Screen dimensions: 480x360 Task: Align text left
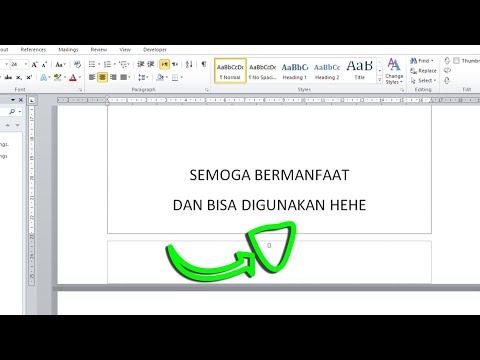click(x=92, y=77)
